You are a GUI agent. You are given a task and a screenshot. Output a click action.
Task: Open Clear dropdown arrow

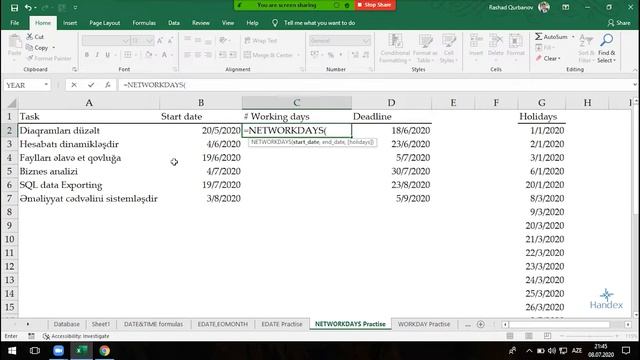pos(559,58)
